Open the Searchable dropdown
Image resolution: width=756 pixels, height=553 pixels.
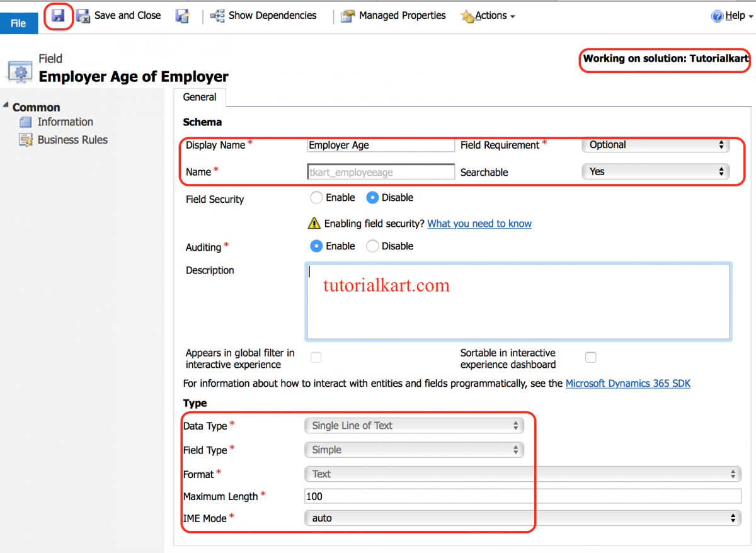click(655, 171)
